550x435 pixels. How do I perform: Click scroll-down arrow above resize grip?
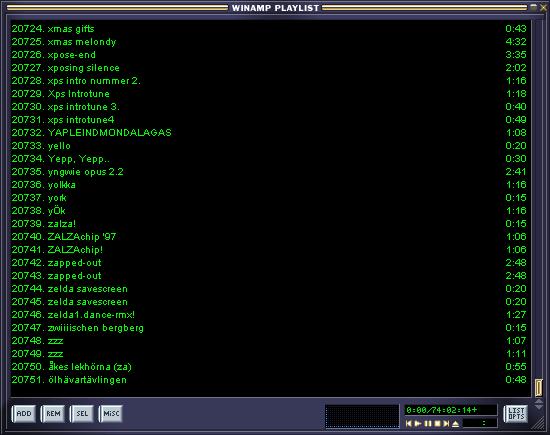point(539,407)
